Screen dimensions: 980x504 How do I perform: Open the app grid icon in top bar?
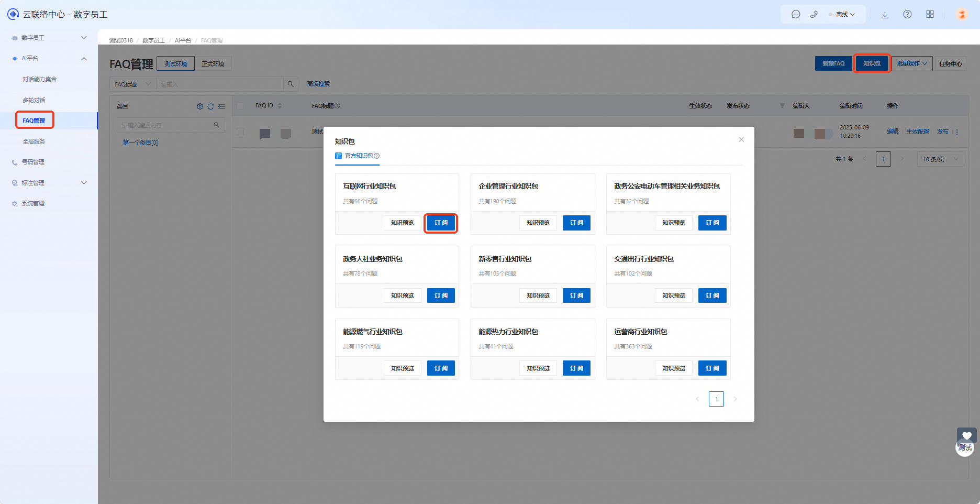[x=930, y=14]
